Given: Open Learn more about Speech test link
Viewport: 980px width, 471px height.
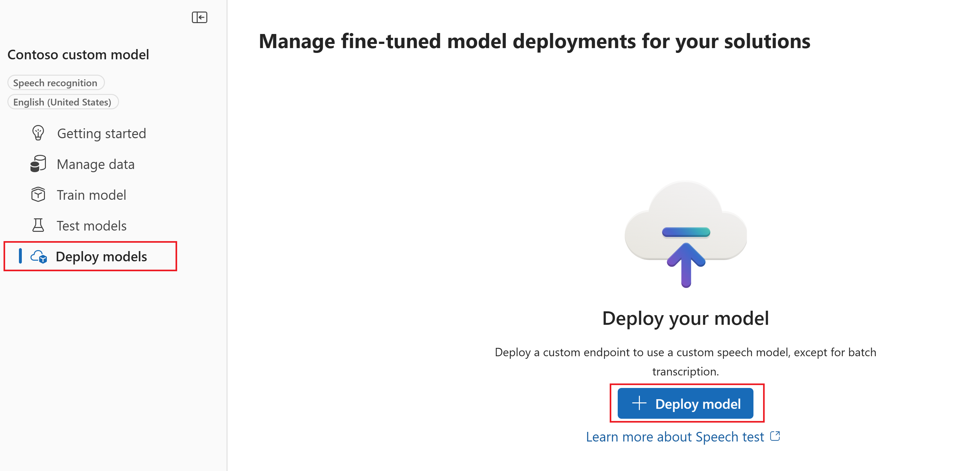Looking at the screenshot, I should [675, 437].
